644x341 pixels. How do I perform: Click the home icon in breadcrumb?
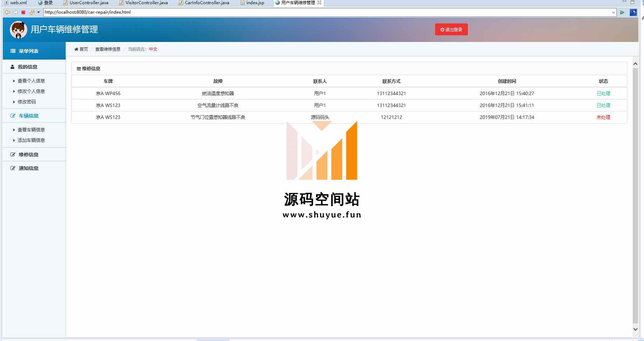pos(76,49)
